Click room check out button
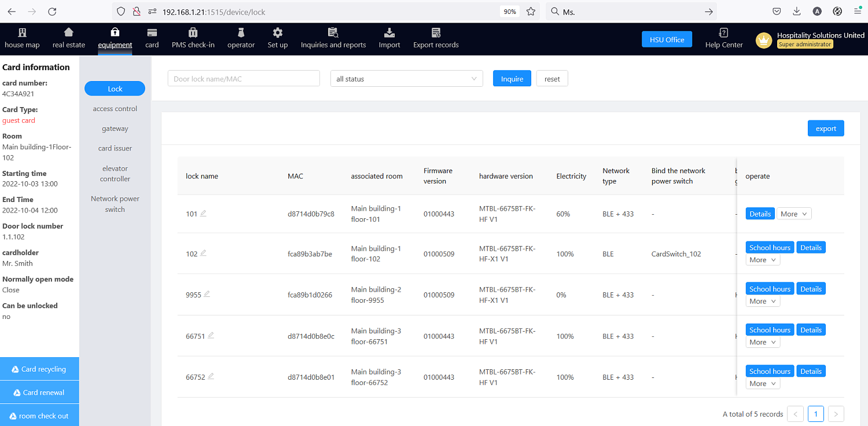The image size is (868, 426). [39, 416]
